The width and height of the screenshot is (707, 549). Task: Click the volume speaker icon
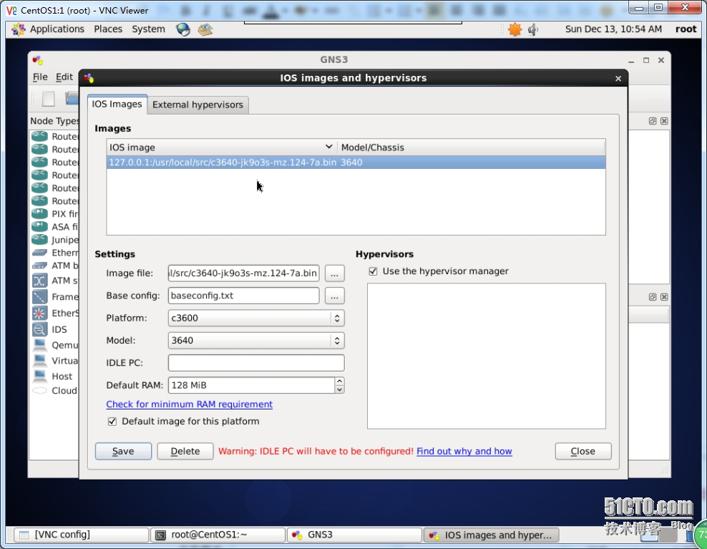(x=533, y=30)
